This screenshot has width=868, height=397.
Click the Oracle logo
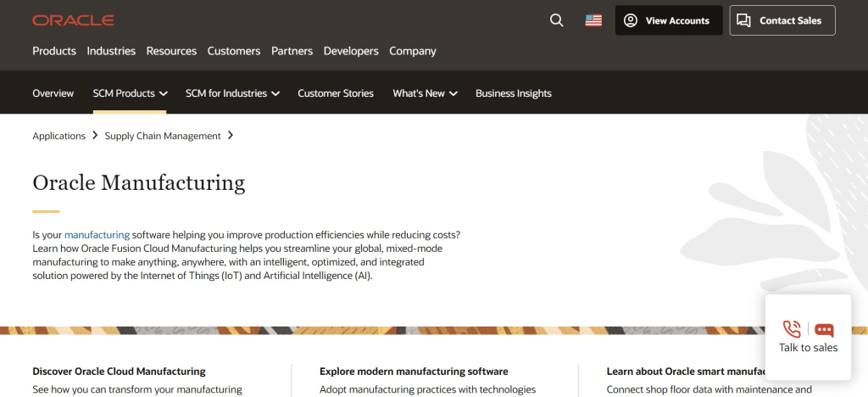74,20
